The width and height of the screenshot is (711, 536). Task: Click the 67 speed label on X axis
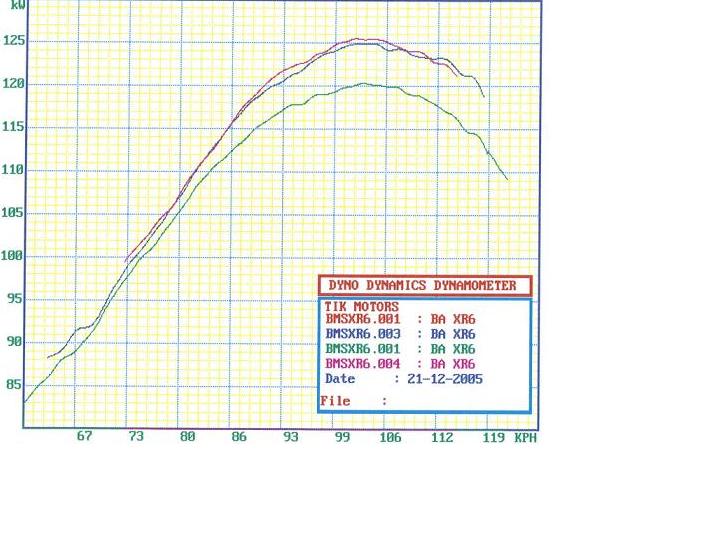tap(84, 436)
